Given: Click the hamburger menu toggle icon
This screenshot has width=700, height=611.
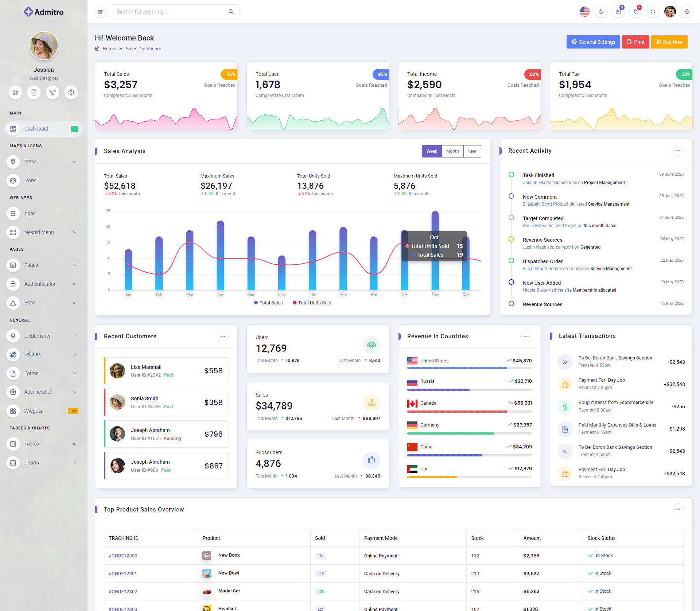Looking at the screenshot, I should tap(100, 12).
